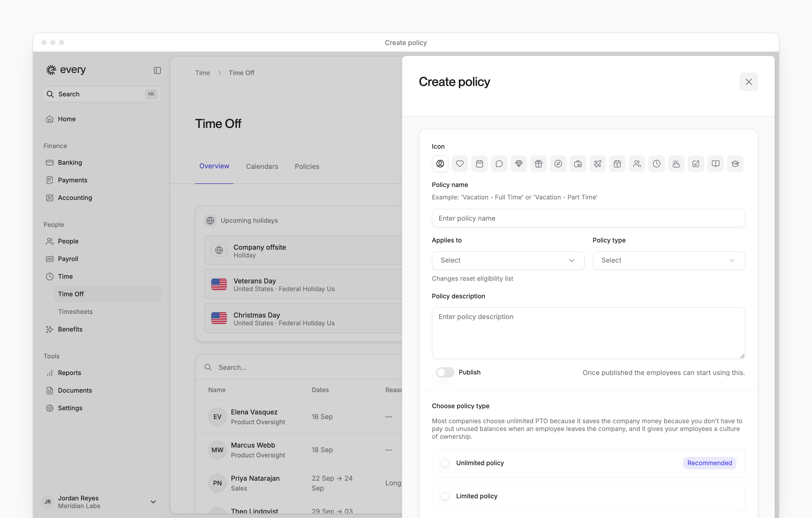Viewport: 812px width, 518px height.
Task: Pick the open book policy icon
Action: [x=716, y=164]
